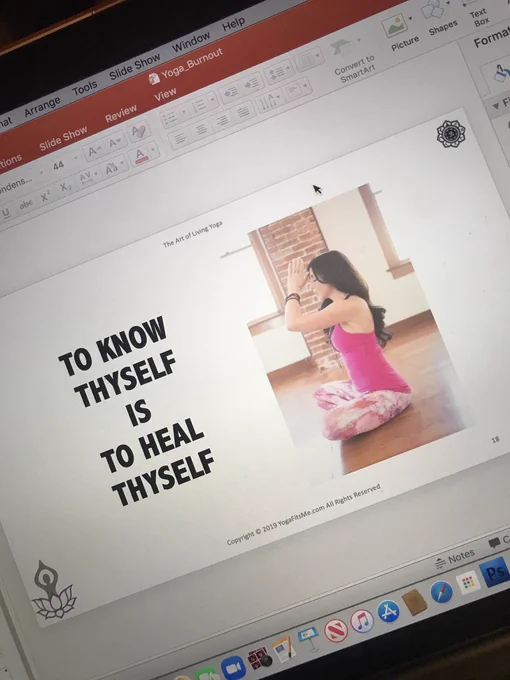The width and height of the screenshot is (510, 680).
Task: Open the Window menu in menu bar
Action: click(191, 42)
